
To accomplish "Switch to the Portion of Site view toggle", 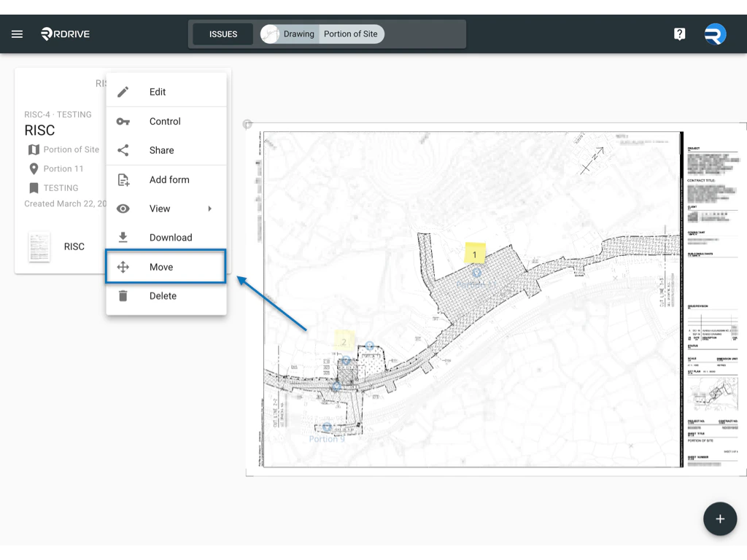I will pyautogui.click(x=352, y=34).
